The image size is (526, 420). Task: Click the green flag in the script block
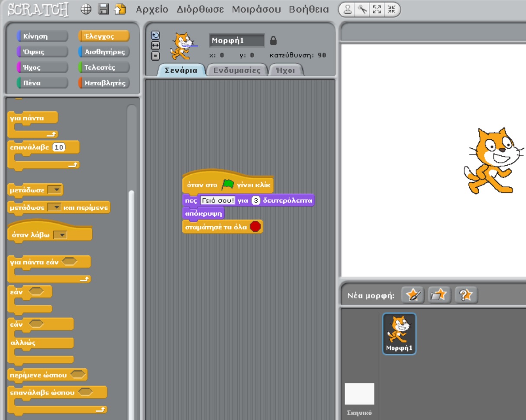coord(228,185)
